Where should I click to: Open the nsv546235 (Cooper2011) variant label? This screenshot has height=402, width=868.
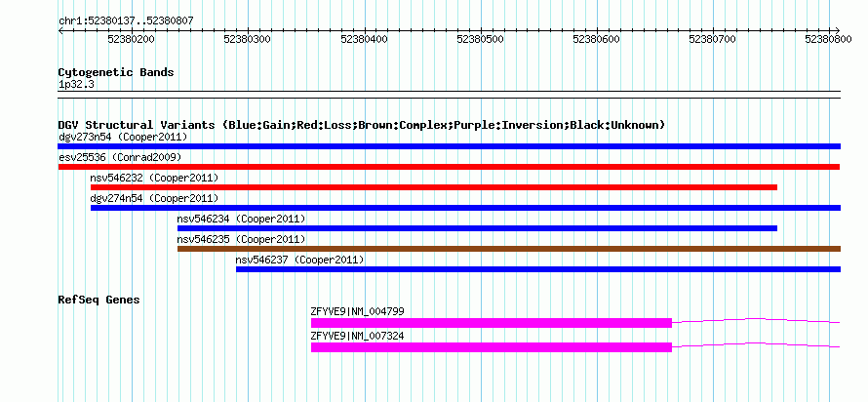(241, 239)
